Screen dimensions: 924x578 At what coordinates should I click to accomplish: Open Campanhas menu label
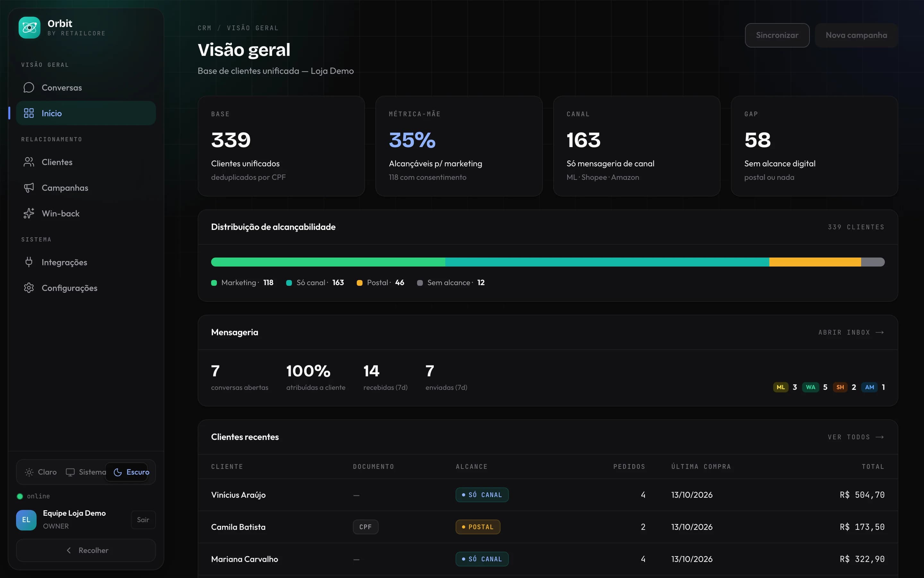pyautogui.click(x=65, y=188)
